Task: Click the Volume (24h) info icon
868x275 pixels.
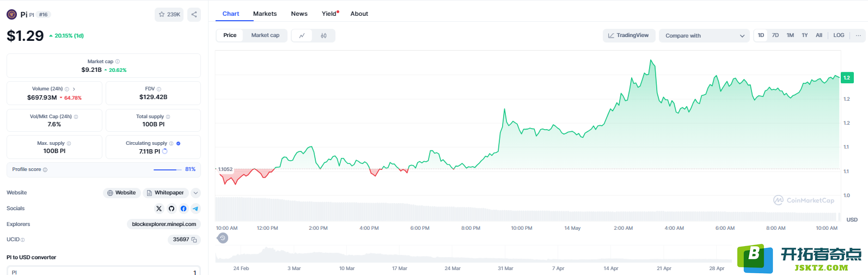Action: tap(67, 89)
